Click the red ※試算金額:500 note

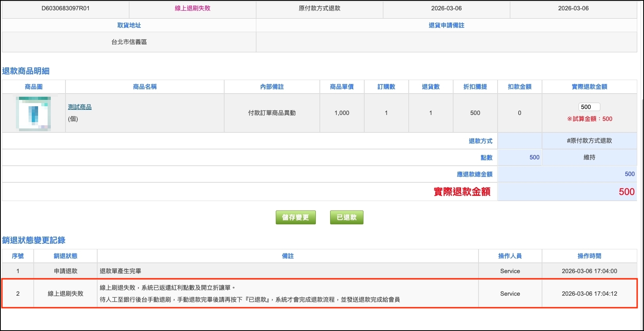click(x=589, y=119)
